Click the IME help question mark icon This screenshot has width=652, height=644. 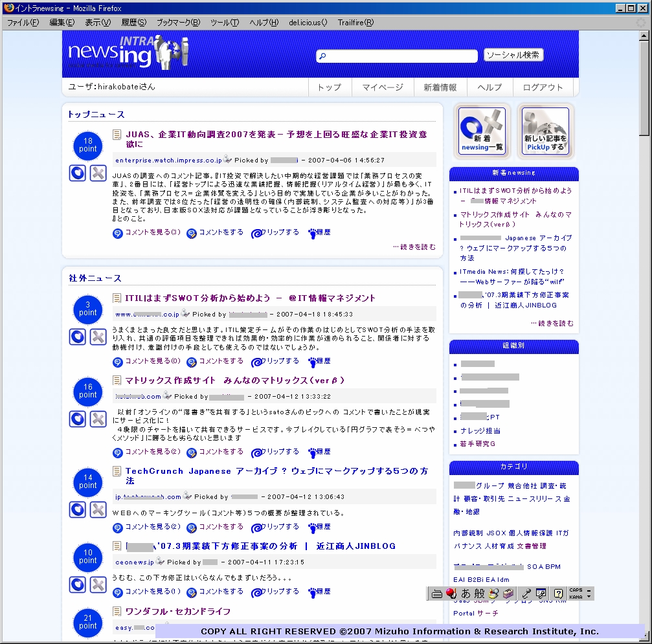click(x=559, y=594)
